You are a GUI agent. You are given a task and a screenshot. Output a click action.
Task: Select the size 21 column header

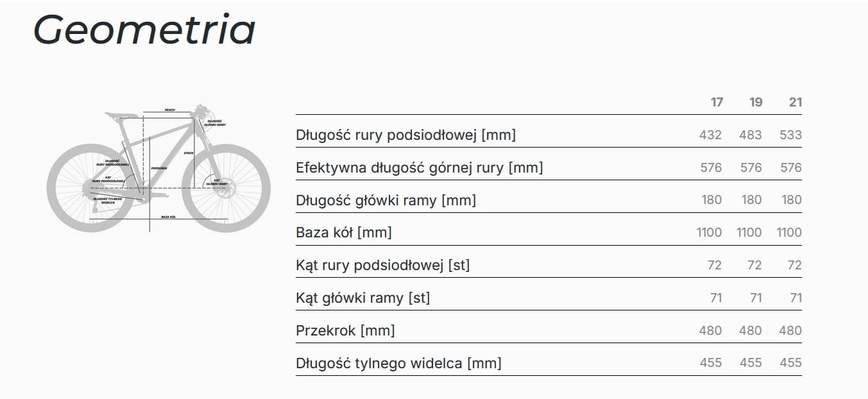tap(796, 102)
